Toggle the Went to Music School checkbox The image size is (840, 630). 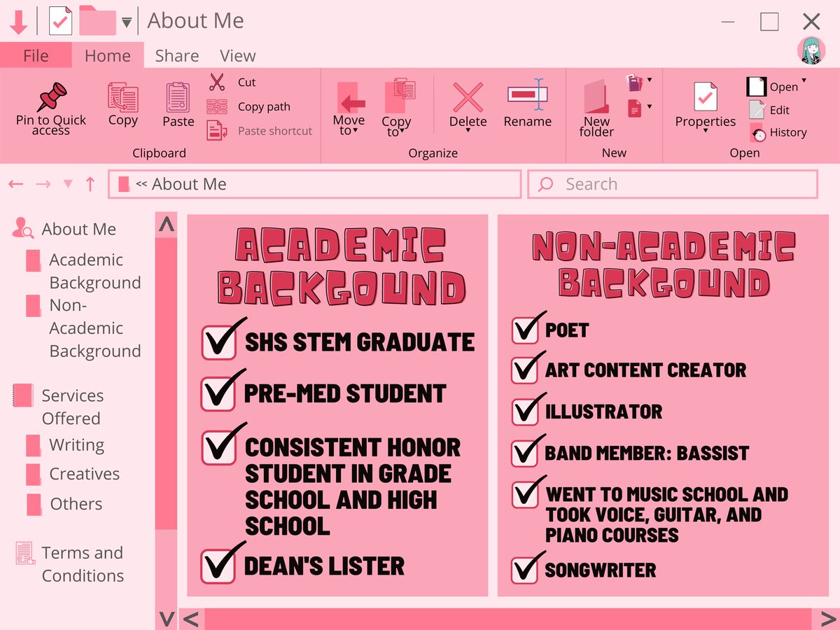[x=526, y=493]
